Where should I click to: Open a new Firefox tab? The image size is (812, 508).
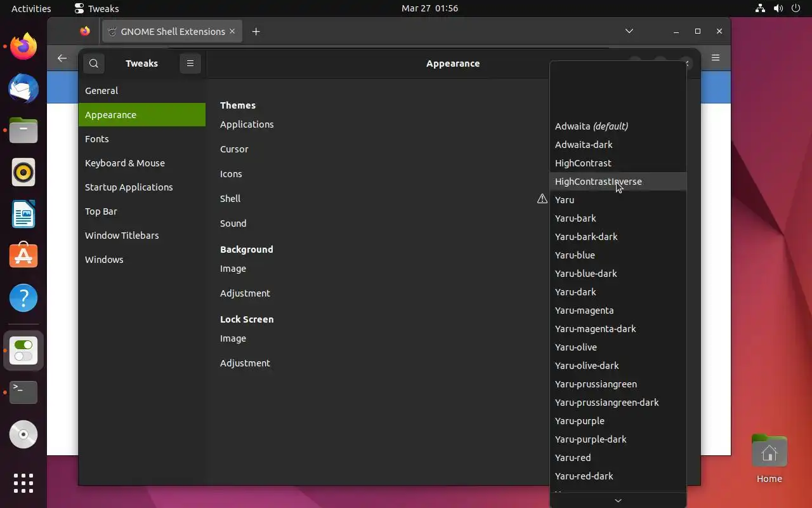click(256, 32)
